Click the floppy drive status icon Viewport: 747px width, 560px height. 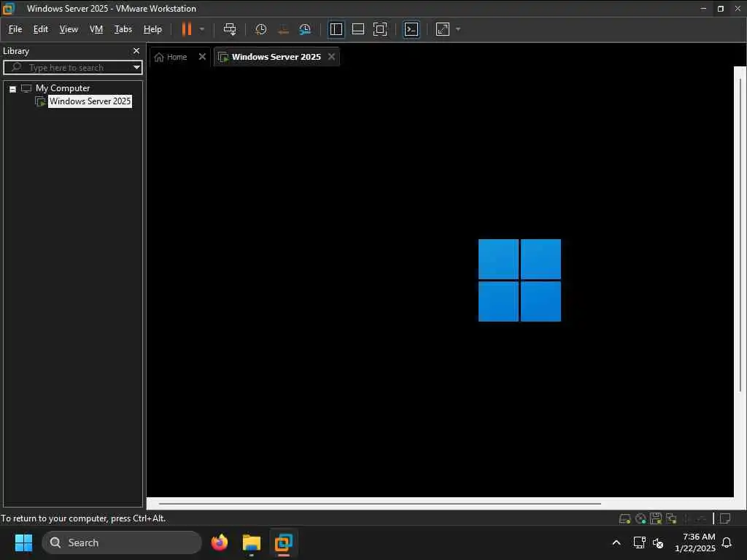(x=656, y=518)
